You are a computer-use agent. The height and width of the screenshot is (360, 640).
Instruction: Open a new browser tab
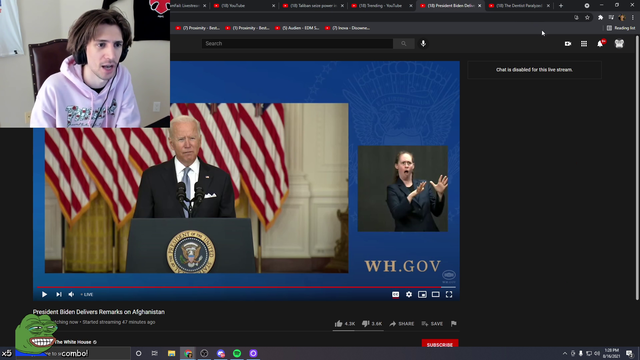pyautogui.click(x=561, y=6)
